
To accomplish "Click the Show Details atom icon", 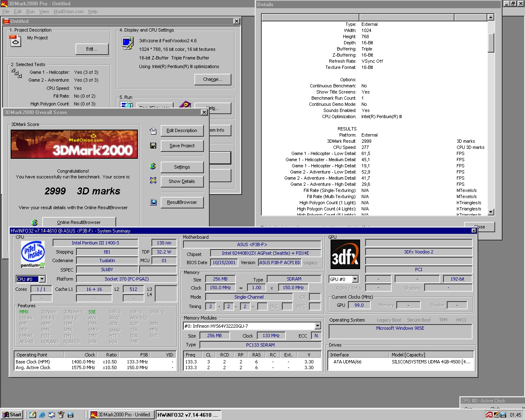I will point(153,180).
